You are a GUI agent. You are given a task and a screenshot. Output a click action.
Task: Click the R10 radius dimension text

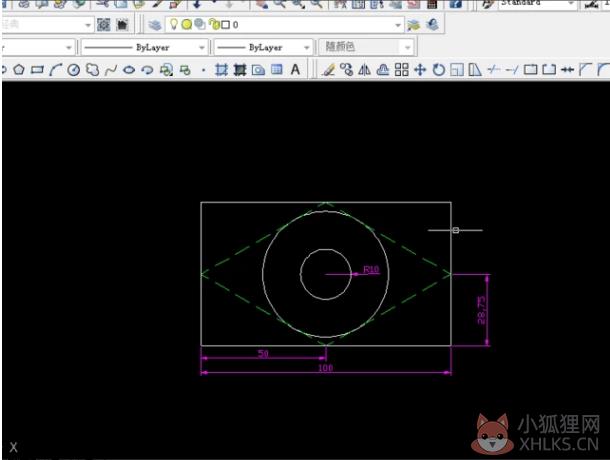(x=371, y=269)
